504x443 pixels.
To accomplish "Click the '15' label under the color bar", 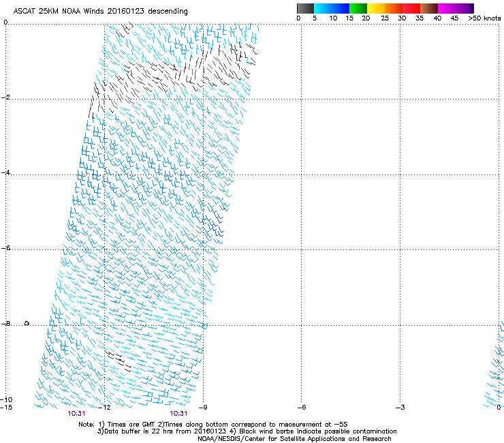I will click(349, 18).
